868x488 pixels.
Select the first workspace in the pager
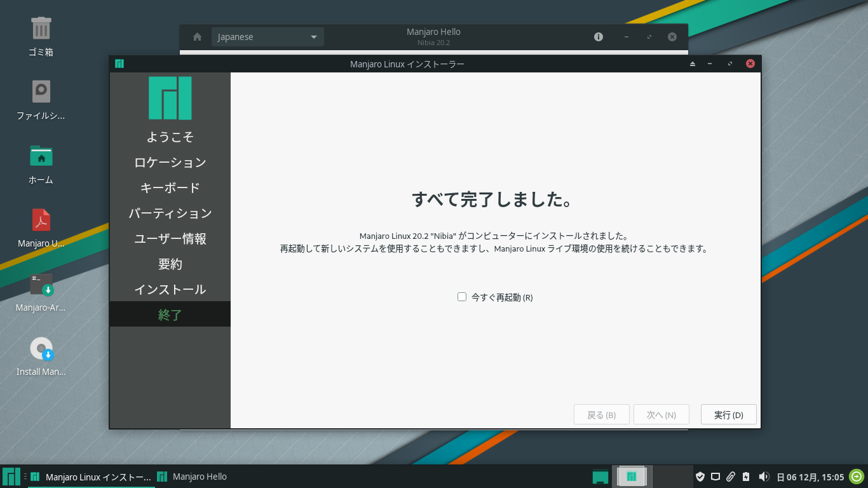(632, 477)
